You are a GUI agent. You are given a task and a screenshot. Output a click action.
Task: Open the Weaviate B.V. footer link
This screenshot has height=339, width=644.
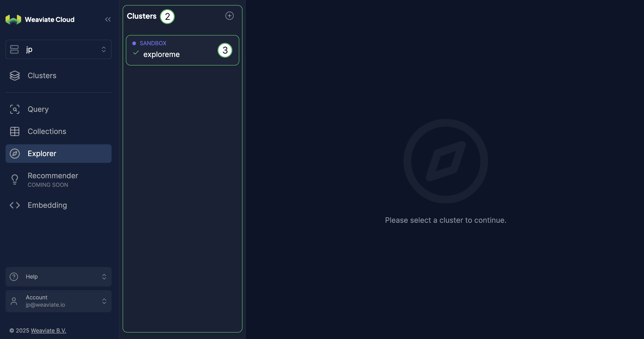point(48,330)
